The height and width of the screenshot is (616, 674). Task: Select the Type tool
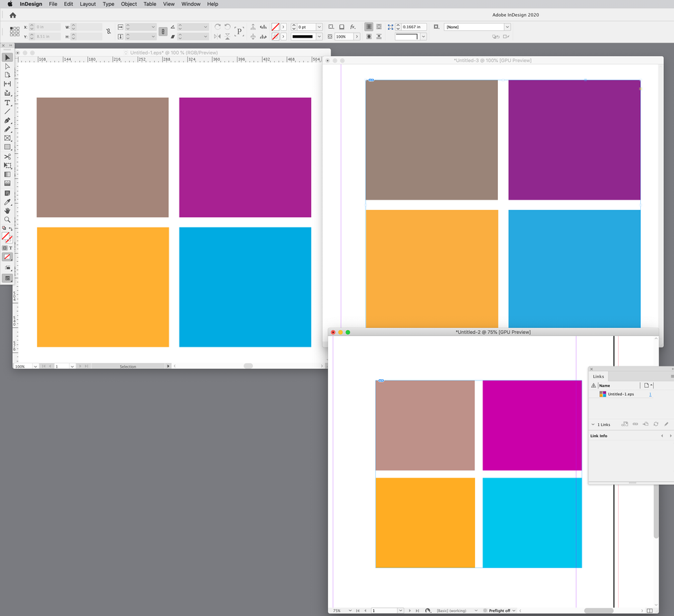pos(7,103)
